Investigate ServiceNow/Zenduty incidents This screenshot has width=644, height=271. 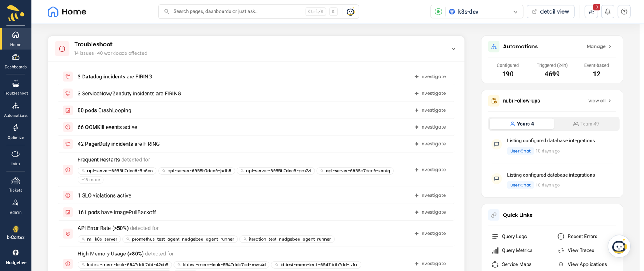(x=430, y=93)
